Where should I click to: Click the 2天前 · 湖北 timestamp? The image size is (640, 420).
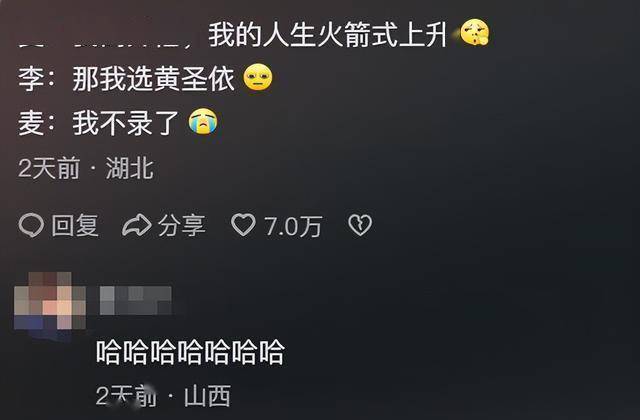[86, 168]
